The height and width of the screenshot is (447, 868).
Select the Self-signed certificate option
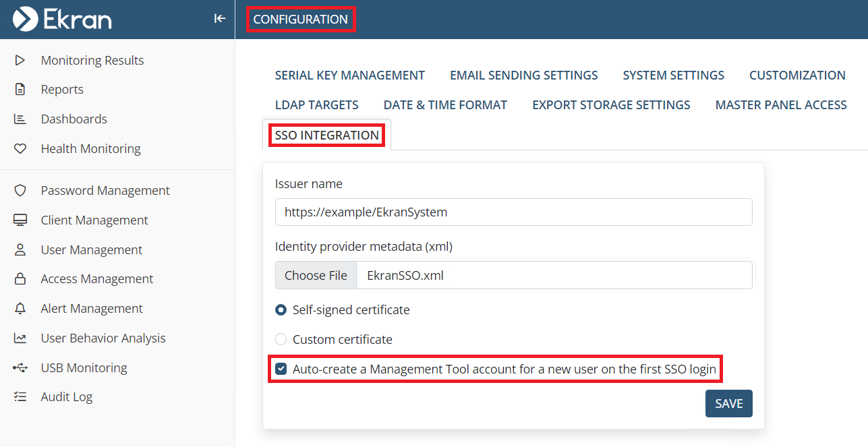pyautogui.click(x=281, y=310)
